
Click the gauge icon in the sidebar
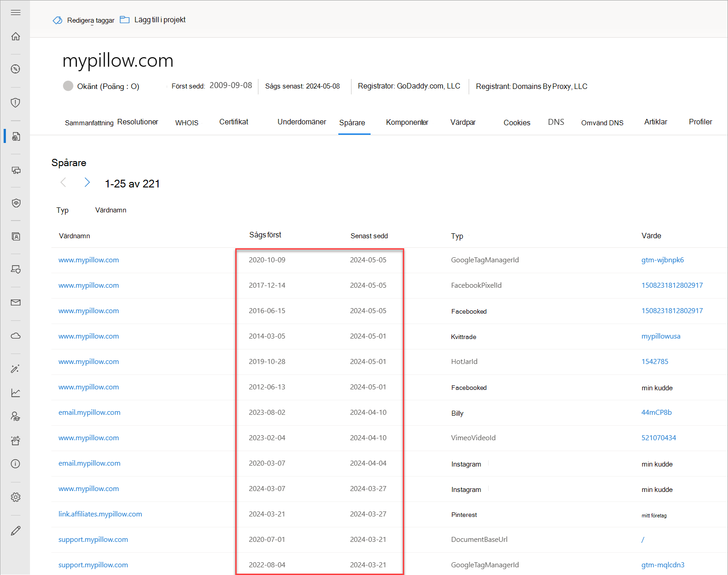click(15, 69)
